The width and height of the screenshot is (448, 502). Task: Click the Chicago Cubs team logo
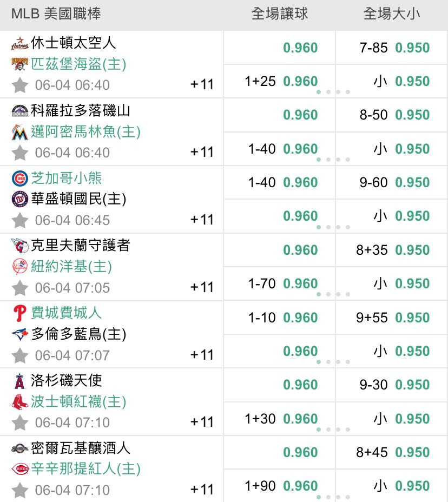(19, 179)
